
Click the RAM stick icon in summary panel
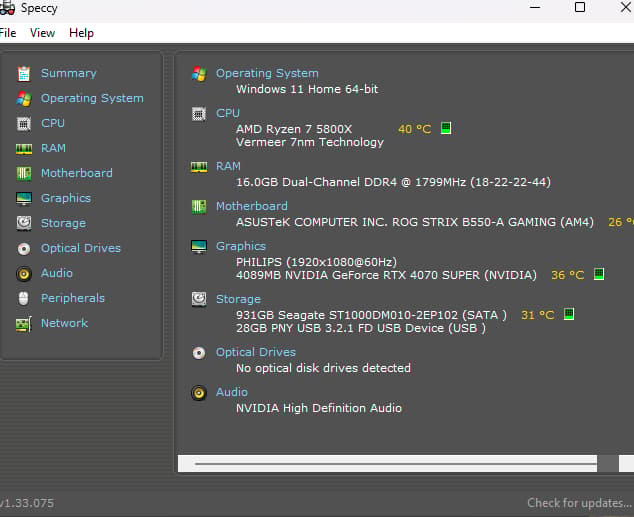[199, 167]
